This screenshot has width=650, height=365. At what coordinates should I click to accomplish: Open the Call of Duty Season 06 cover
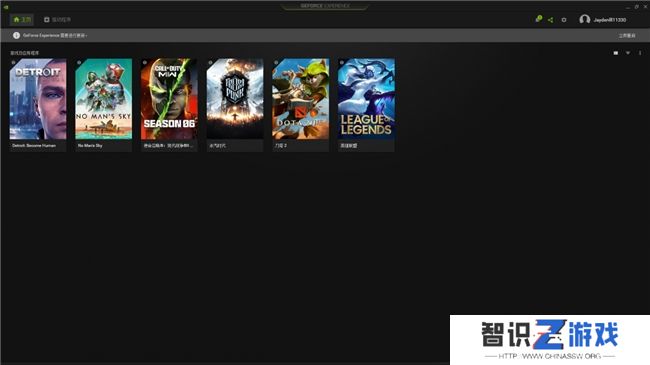click(169, 99)
